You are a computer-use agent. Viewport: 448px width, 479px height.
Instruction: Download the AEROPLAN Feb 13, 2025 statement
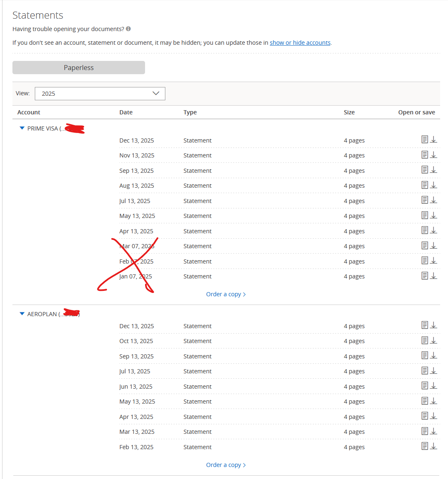(433, 446)
